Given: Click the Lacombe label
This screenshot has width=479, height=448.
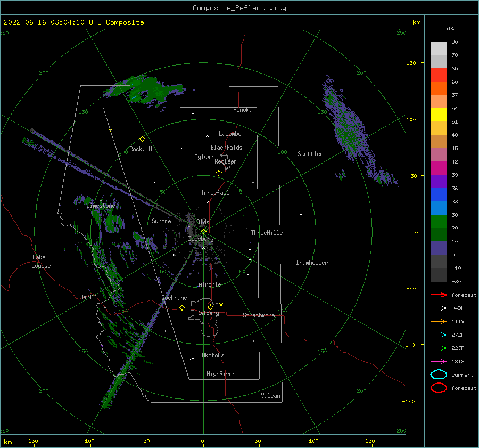Looking at the screenshot, I should pos(230,134).
